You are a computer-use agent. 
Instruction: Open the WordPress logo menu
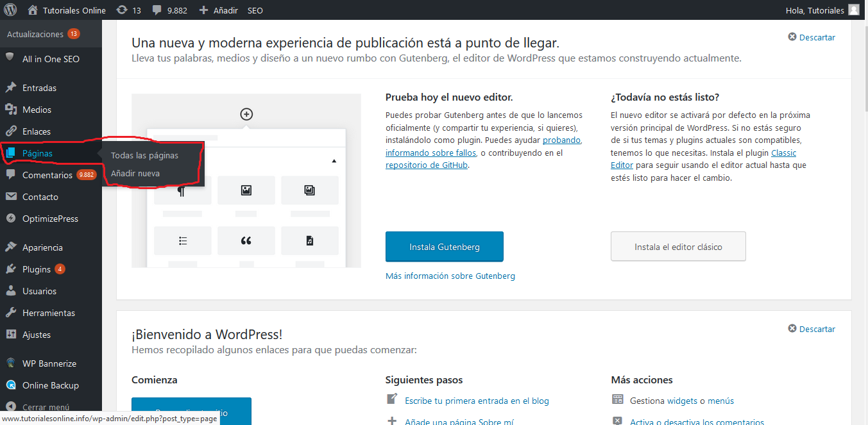point(10,10)
